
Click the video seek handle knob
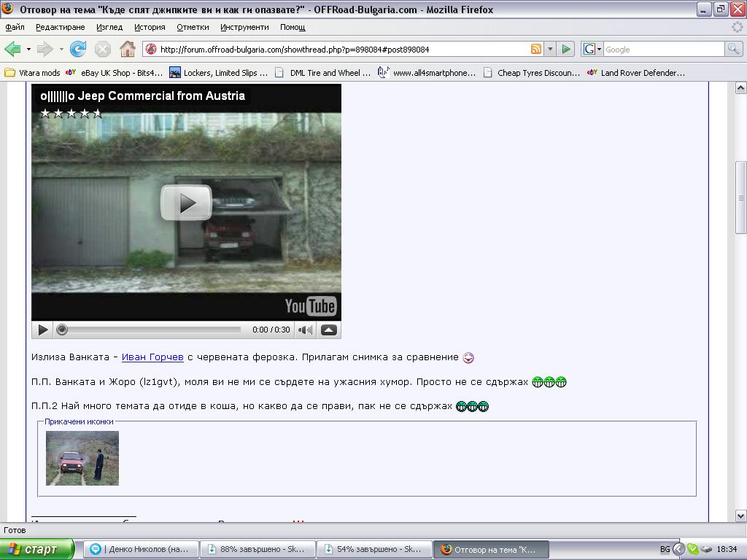62,330
